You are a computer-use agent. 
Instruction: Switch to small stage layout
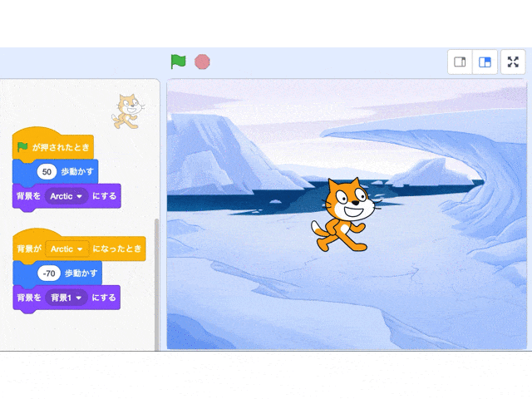tap(460, 62)
